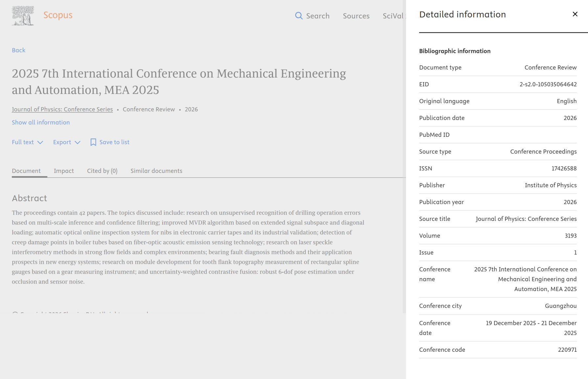The image size is (588, 379).
Task: Open the Cited by (0) tab
Action: [x=102, y=171]
